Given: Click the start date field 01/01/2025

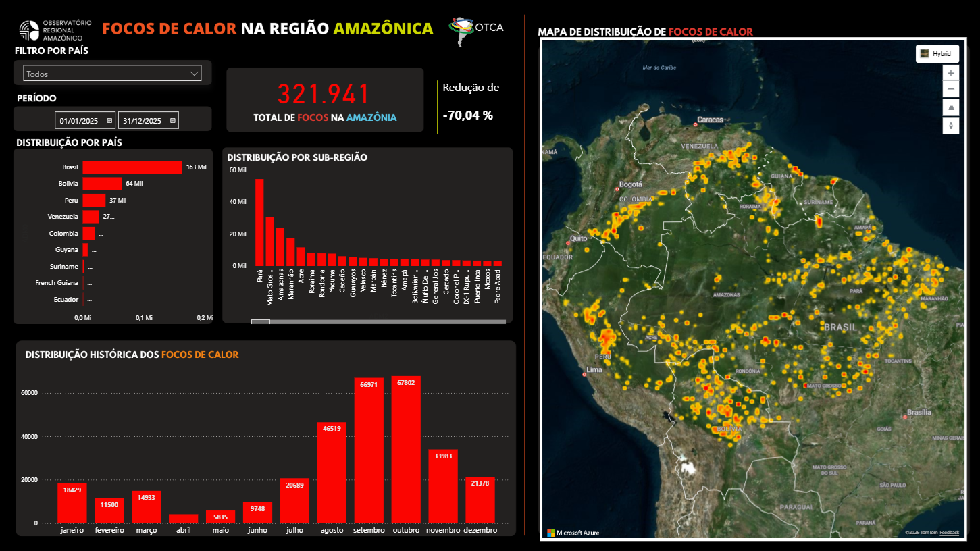Looking at the screenshot, I should tap(78, 121).
